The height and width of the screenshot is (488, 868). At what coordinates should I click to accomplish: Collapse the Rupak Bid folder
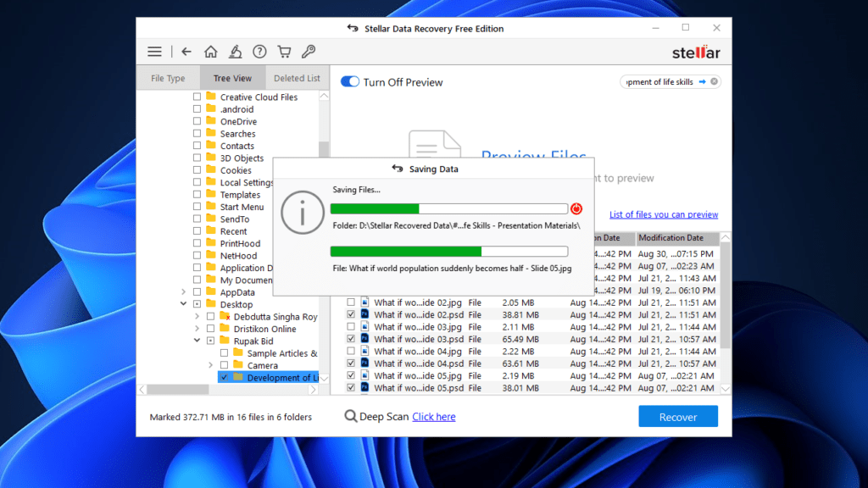tap(197, 341)
